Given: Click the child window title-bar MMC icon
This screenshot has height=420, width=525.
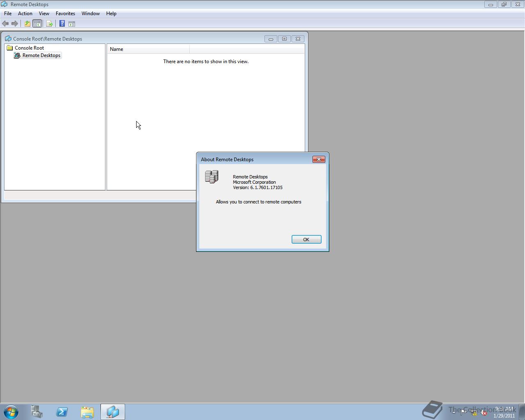Looking at the screenshot, I should pos(8,39).
